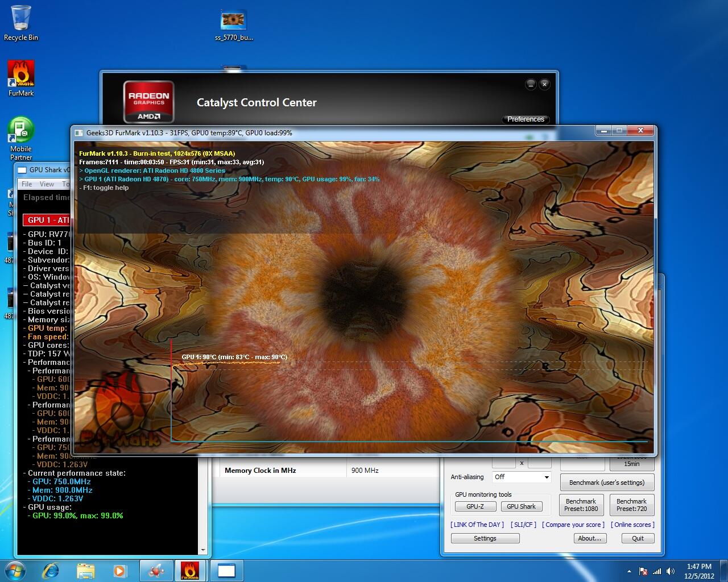Launch Windows Media Player from the taskbar
The height and width of the screenshot is (582, 728).
click(119, 570)
